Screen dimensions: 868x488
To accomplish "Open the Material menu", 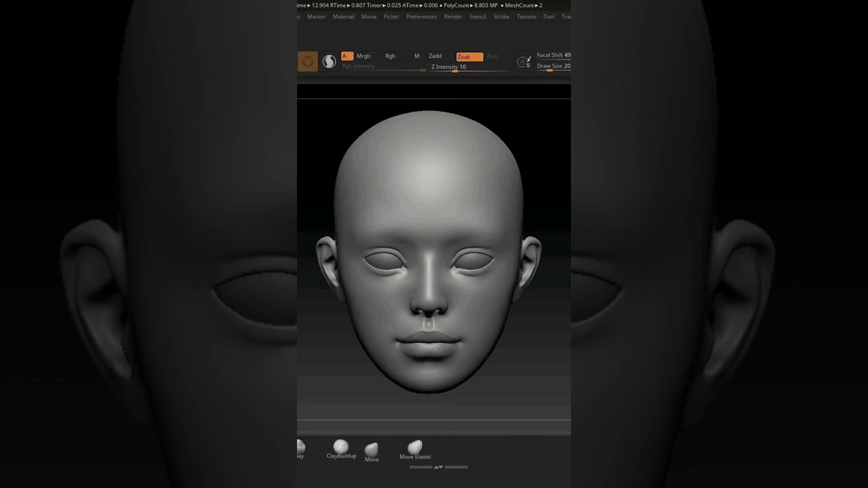I will [343, 16].
